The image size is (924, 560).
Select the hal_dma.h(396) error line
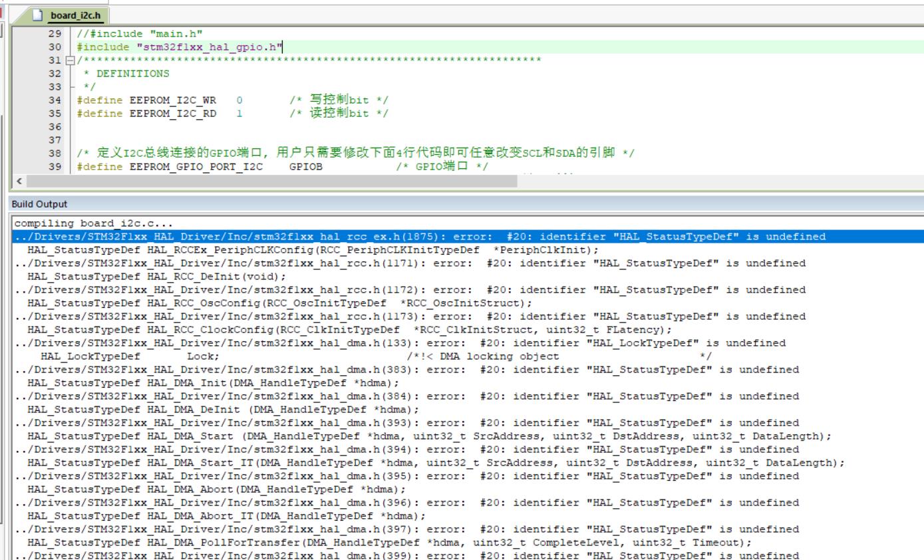pos(406,503)
